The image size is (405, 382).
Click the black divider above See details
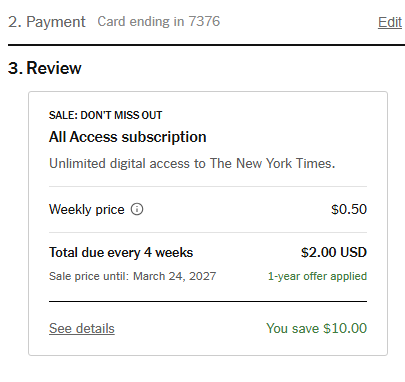[208, 301]
